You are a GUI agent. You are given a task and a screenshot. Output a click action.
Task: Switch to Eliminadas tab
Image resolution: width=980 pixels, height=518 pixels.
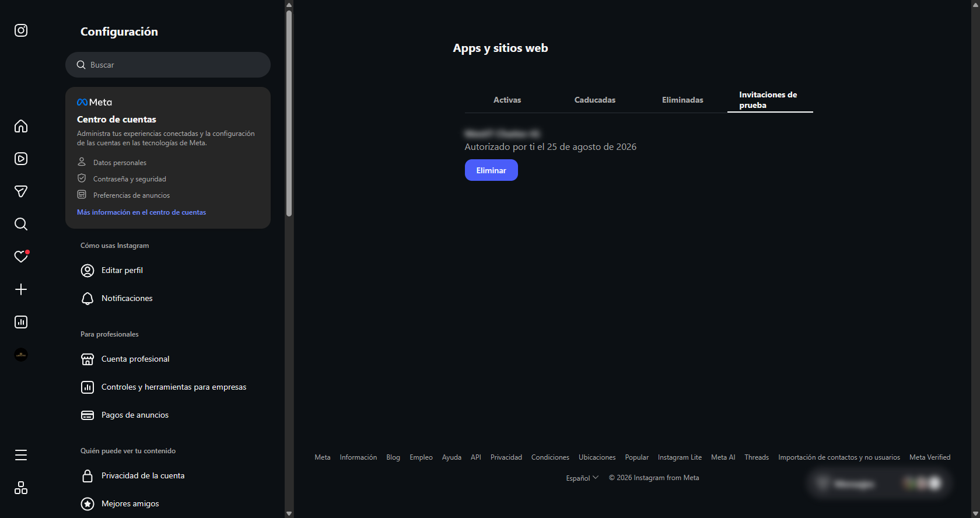tap(682, 100)
